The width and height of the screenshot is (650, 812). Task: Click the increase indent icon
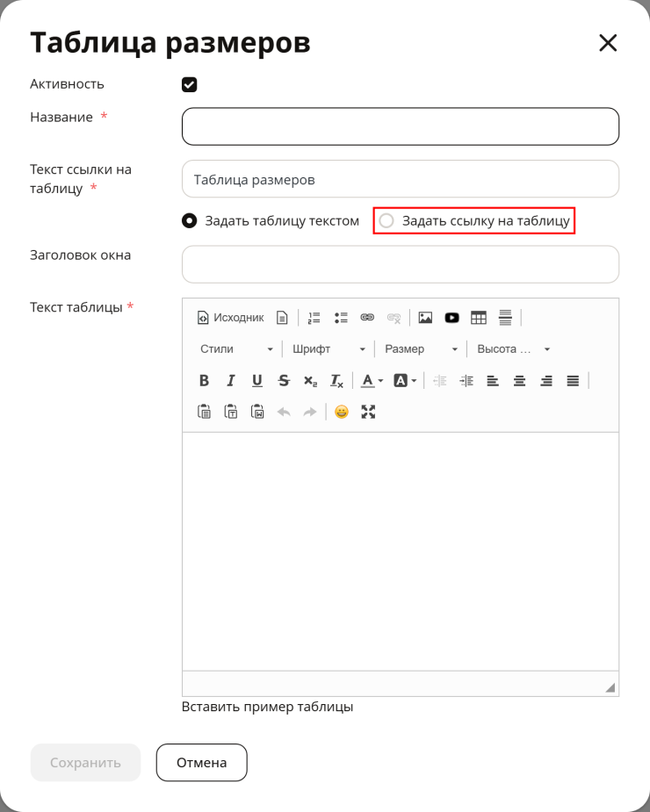pyautogui.click(x=466, y=381)
